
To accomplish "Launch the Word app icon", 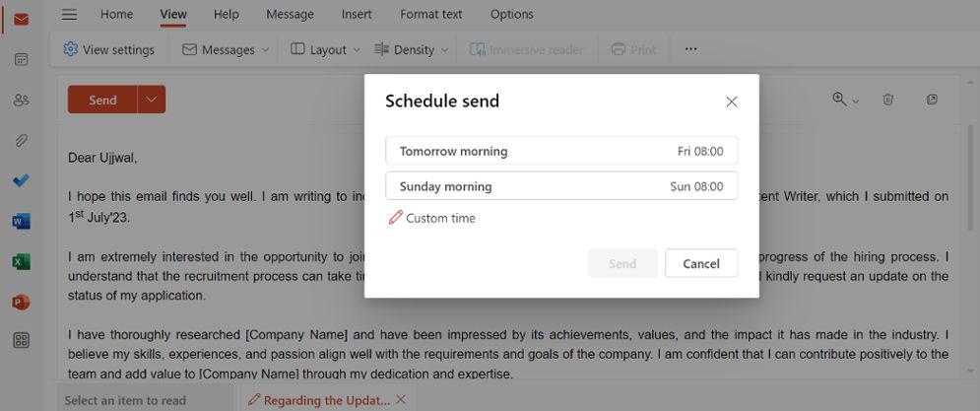I will [21, 221].
